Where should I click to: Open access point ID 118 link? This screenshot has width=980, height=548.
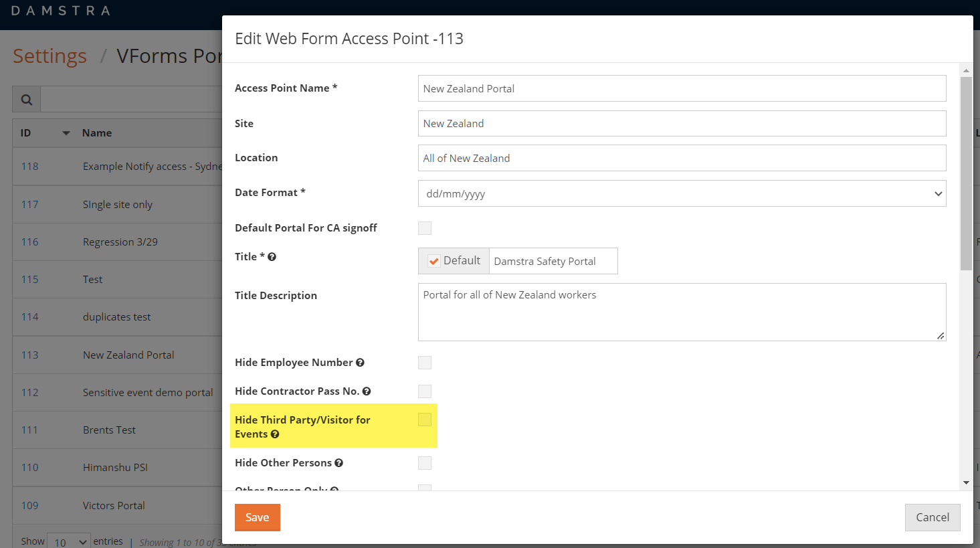pos(30,166)
